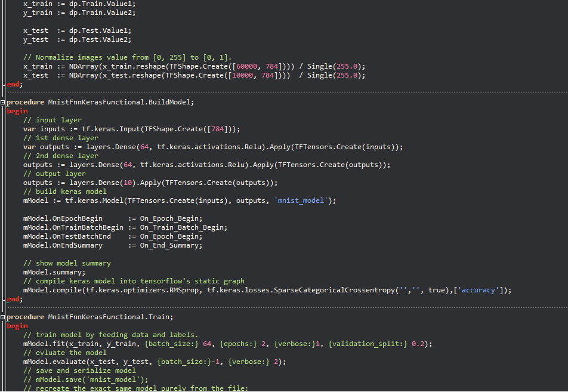Click the '// 2nd dense layer' comment

(x=60, y=156)
